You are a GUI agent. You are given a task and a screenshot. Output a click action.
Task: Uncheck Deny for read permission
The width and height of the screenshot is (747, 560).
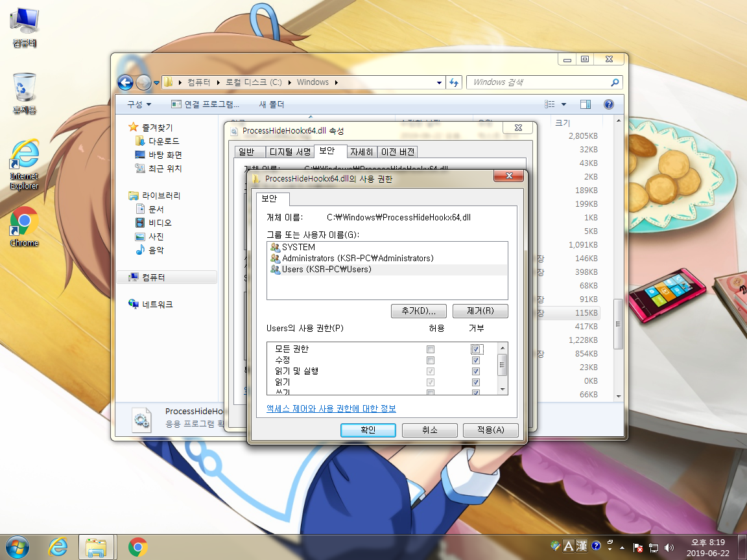[475, 382]
